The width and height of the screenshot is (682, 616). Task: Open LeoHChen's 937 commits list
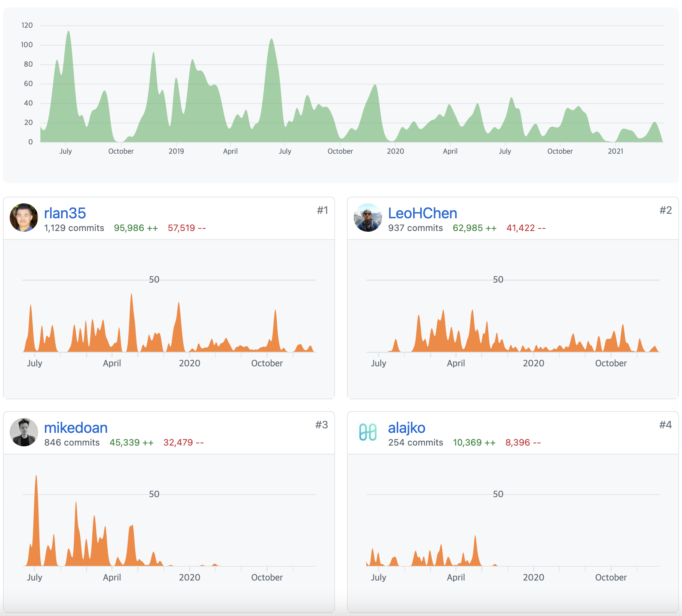pyautogui.click(x=415, y=228)
